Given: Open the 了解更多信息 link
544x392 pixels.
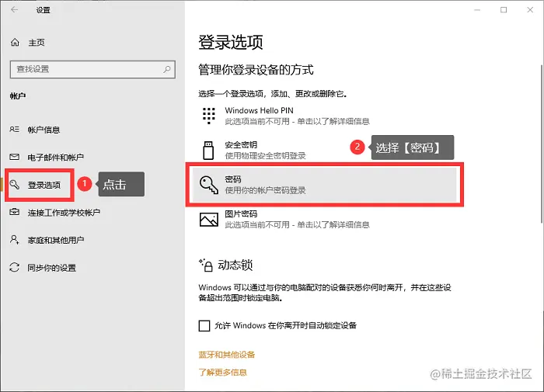Looking at the screenshot, I should pos(222,373).
